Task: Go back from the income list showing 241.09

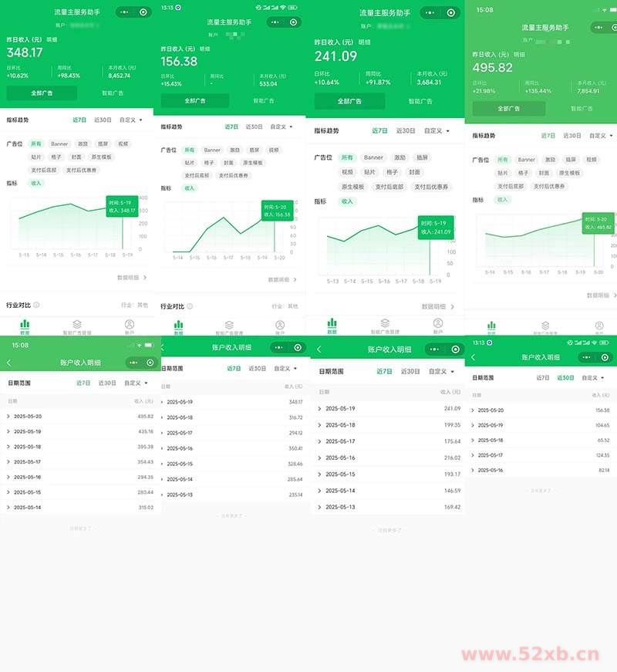Action: [319, 350]
